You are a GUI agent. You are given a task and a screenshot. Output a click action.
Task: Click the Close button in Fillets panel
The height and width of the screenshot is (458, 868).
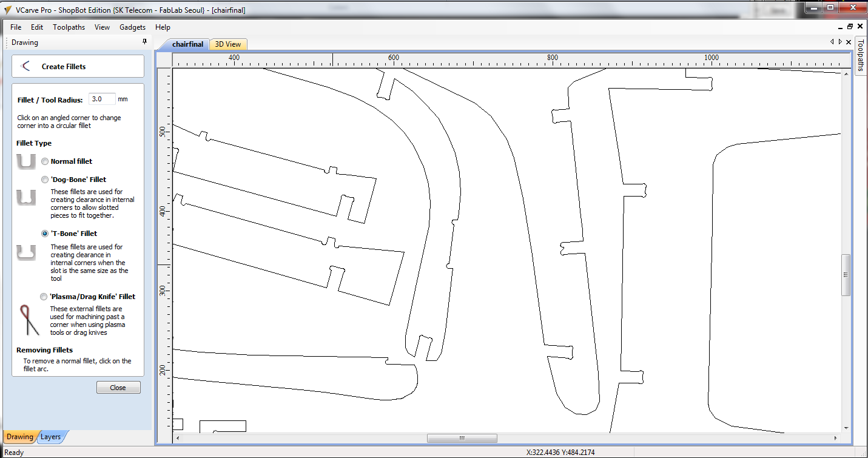click(x=118, y=388)
